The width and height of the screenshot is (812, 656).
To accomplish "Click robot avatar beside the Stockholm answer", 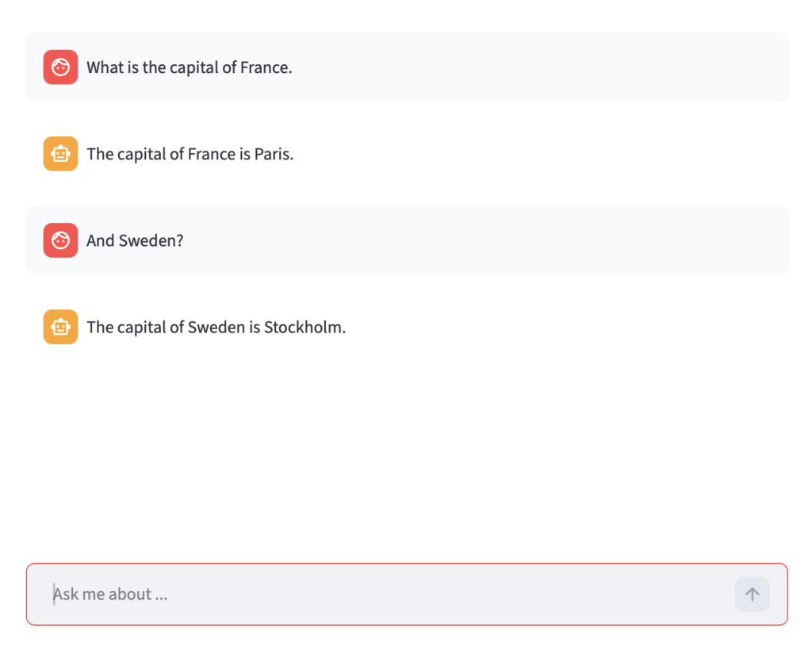I will coord(60,327).
